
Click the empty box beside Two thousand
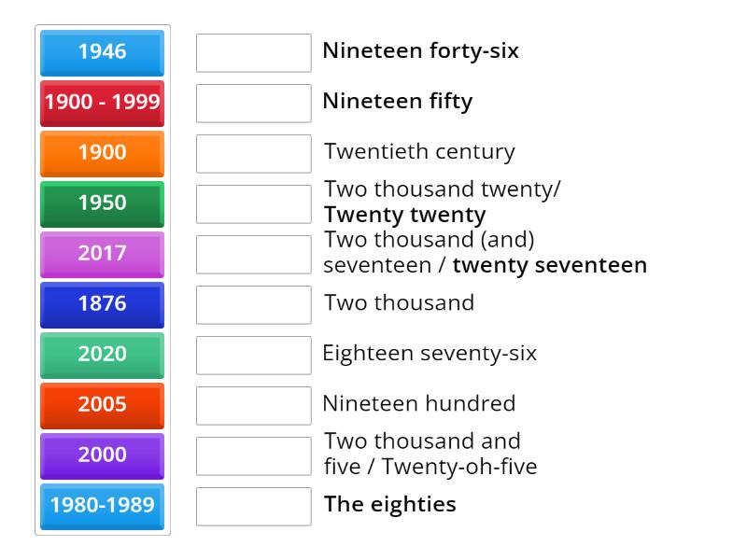pos(253,305)
